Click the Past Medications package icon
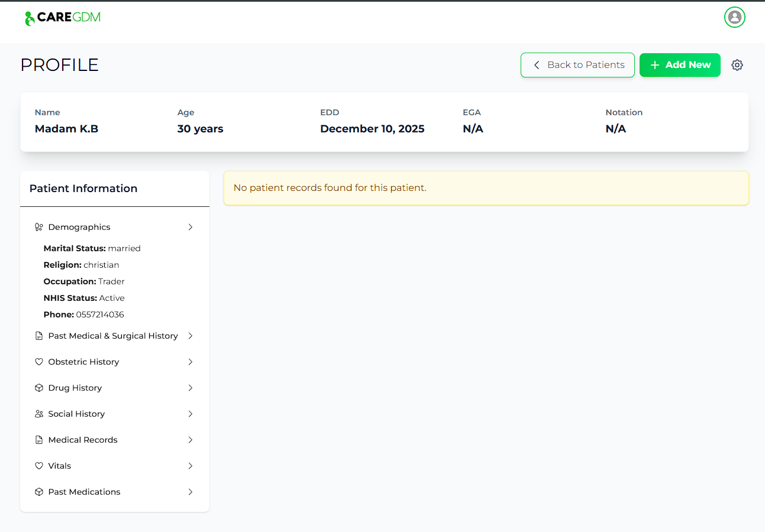Viewport: 765px width, 532px height. (x=38, y=492)
